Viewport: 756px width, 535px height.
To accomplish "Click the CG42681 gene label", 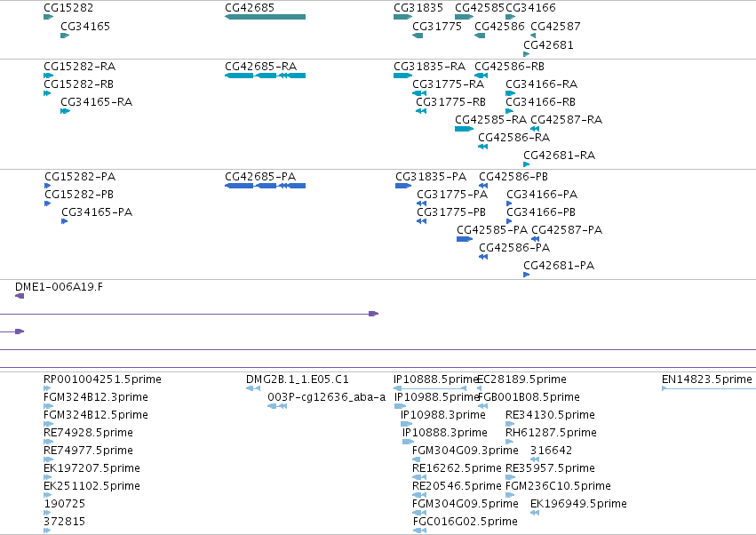I will point(548,44).
